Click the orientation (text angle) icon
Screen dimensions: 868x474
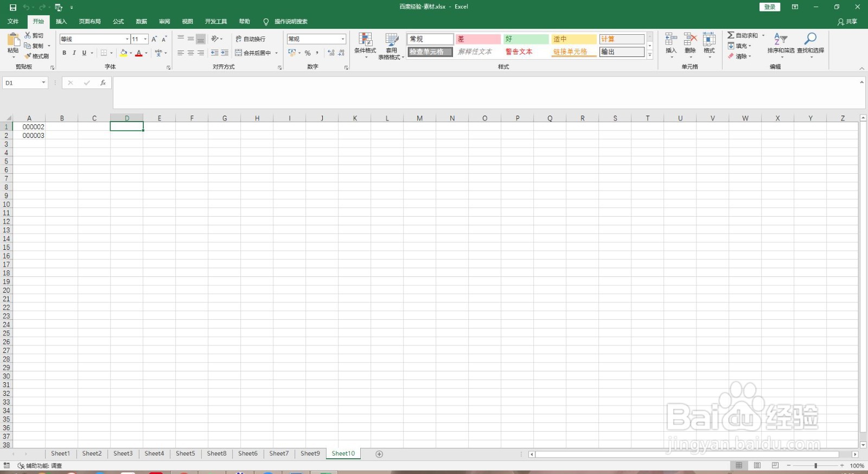(215, 39)
